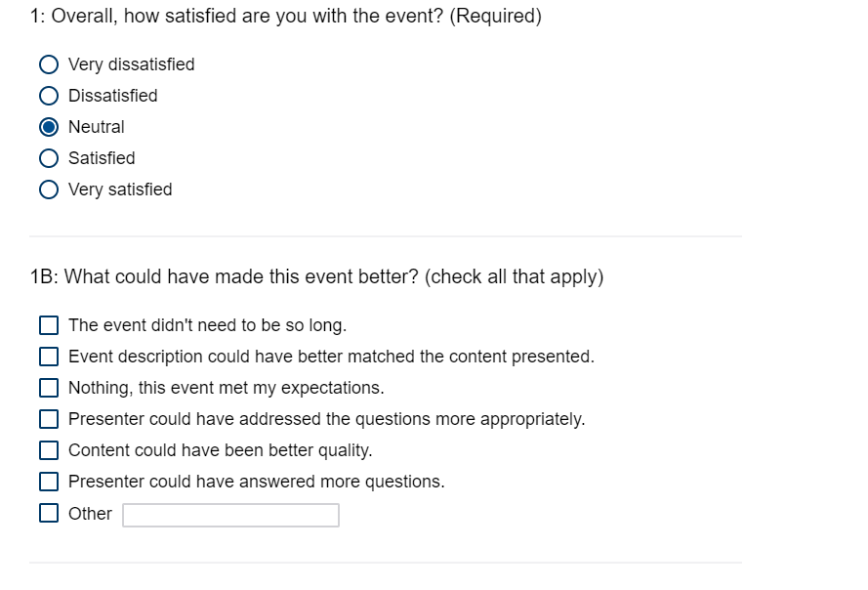
Task: Pick the Satisfied radio option
Action: (49, 158)
